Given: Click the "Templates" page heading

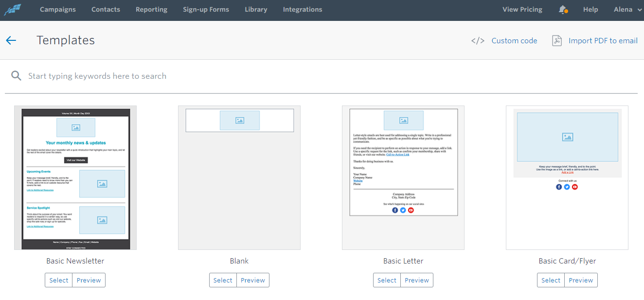Looking at the screenshot, I should click(x=66, y=40).
